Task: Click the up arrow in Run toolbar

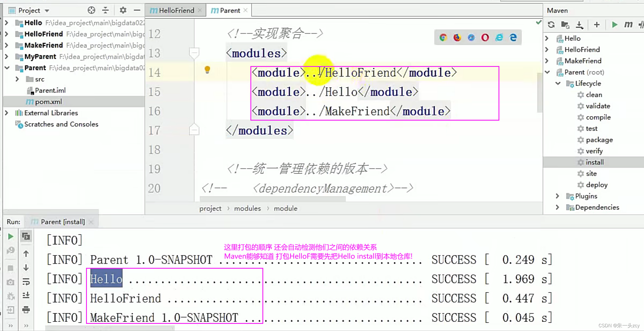Action: (x=26, y=254)
